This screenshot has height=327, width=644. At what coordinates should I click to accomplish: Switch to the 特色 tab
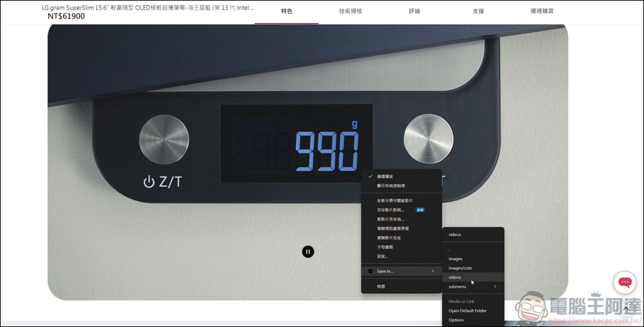(x=287, y=11)
